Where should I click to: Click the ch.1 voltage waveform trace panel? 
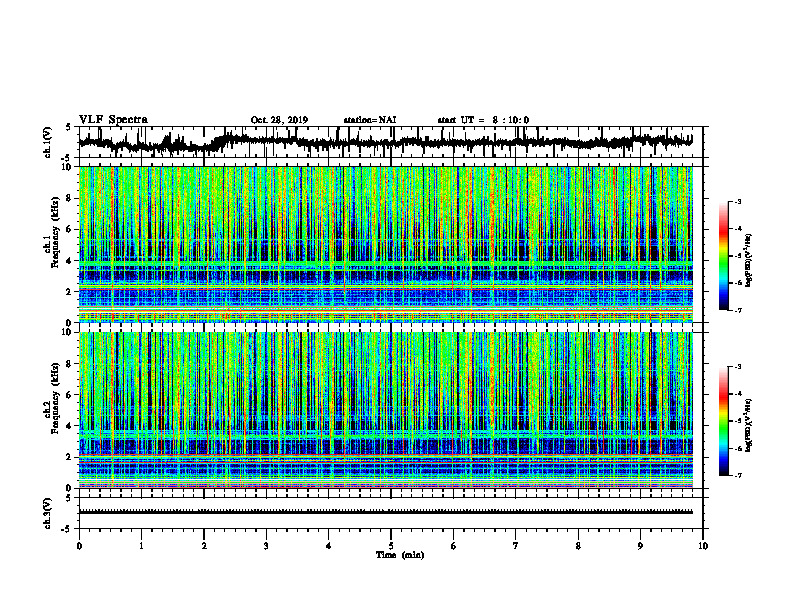pos(391,142)
